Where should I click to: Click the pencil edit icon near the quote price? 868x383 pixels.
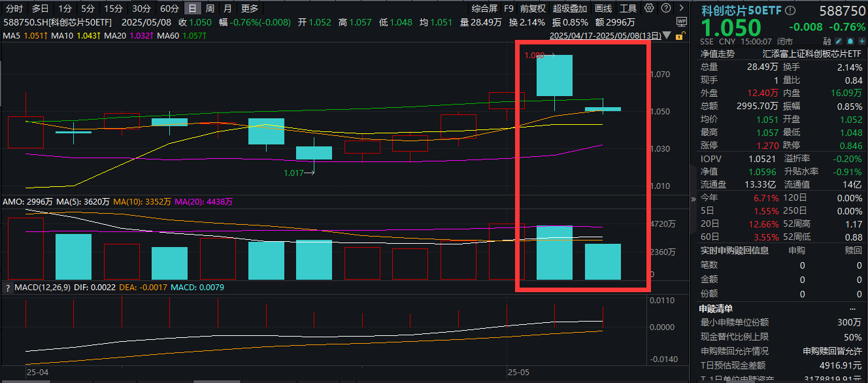tap(839, 40)
